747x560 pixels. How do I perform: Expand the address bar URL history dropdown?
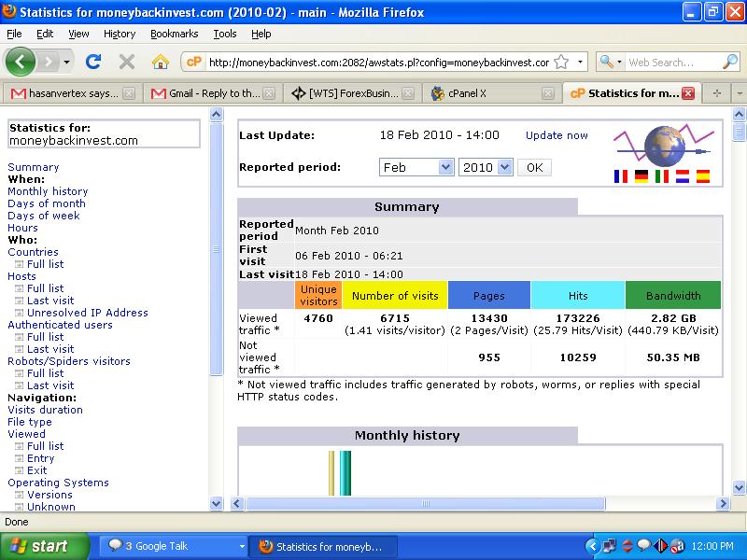[x=580, y=63]
